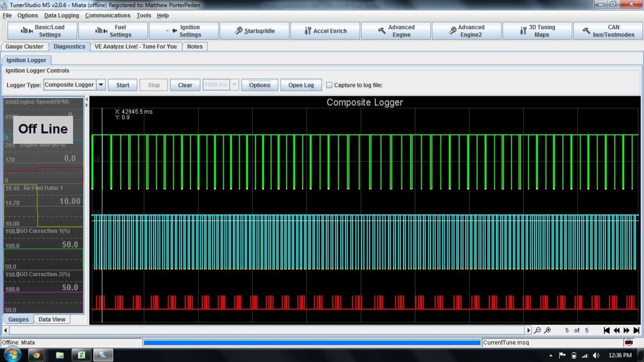Click the Open Log button
This screenshot has width=644, height=362.
(301, 85)
